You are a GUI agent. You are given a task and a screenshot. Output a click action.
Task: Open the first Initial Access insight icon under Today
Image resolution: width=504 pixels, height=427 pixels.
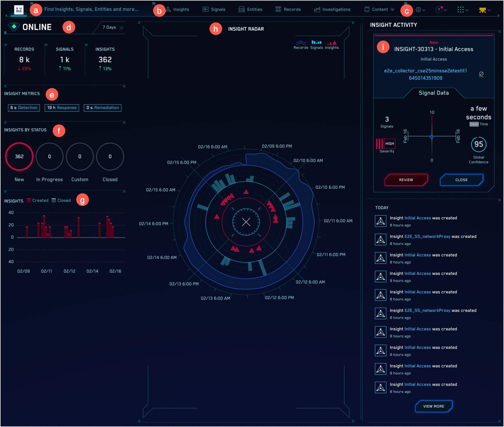380,221
